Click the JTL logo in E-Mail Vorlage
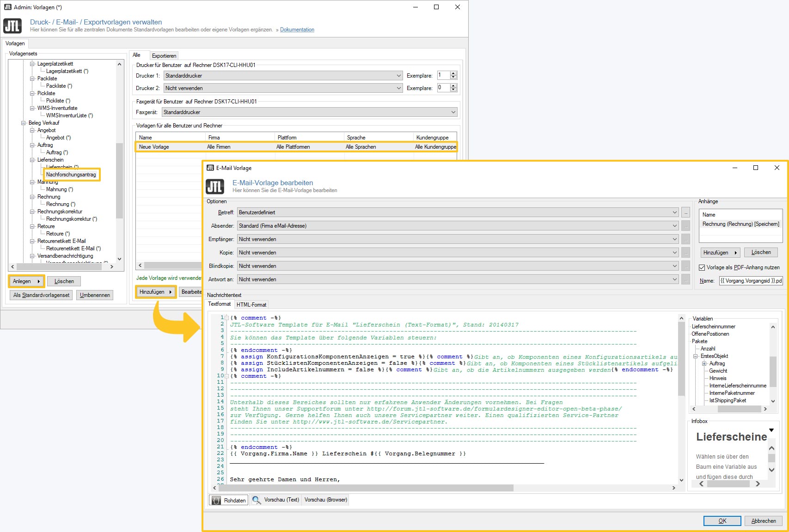Viewport: 789px width, 532px height. [214, 187]
